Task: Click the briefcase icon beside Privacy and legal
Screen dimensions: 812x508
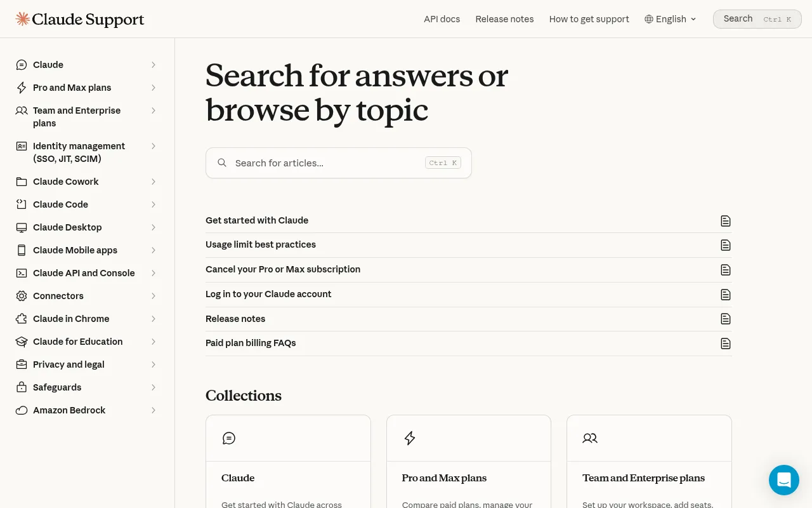Action: tap(22, 364)
